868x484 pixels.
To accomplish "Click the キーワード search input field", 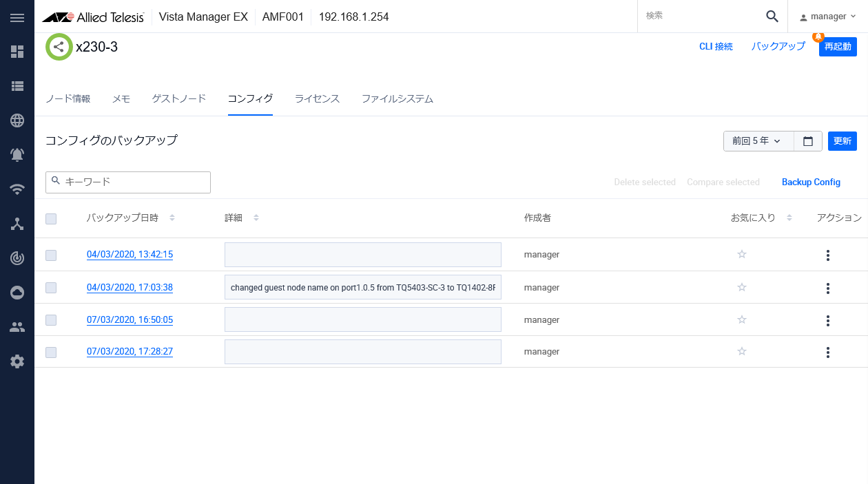I will pos(134,182).
